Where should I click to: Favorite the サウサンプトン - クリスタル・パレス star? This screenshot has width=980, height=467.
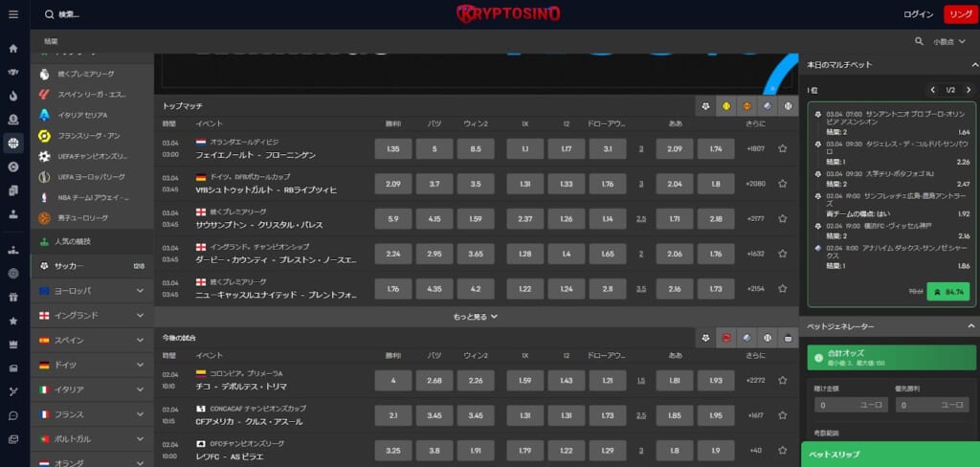point(782,219)
